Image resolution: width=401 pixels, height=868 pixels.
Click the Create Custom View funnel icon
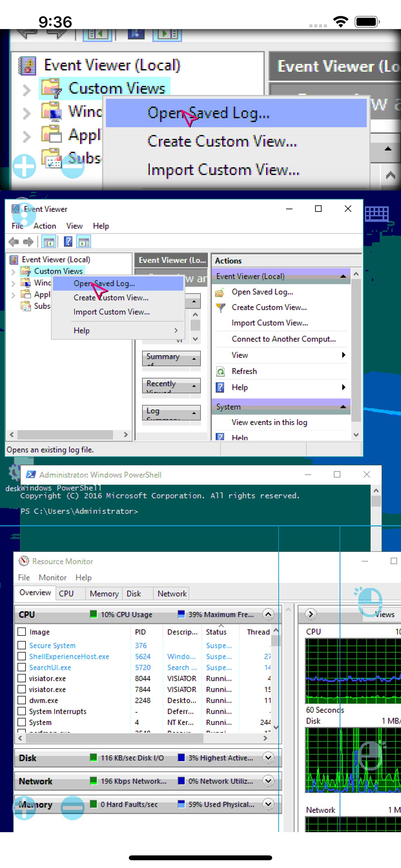click(220, 307)
